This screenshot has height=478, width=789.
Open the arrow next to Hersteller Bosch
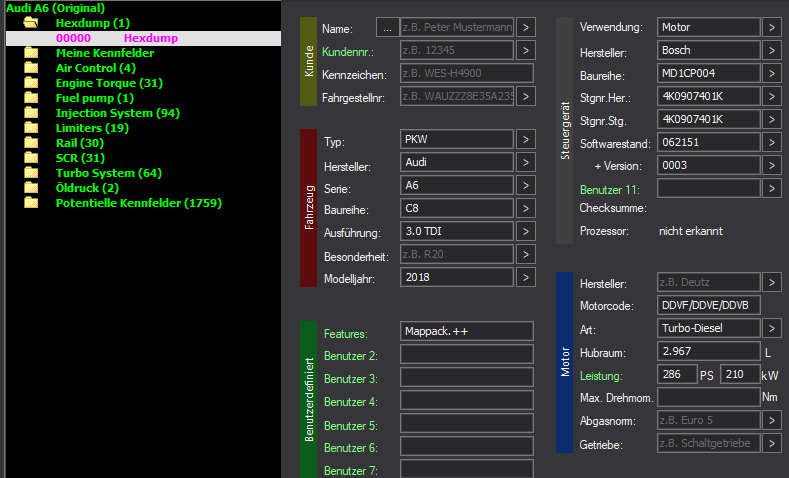pyautogui.click(x=771, y=50)
